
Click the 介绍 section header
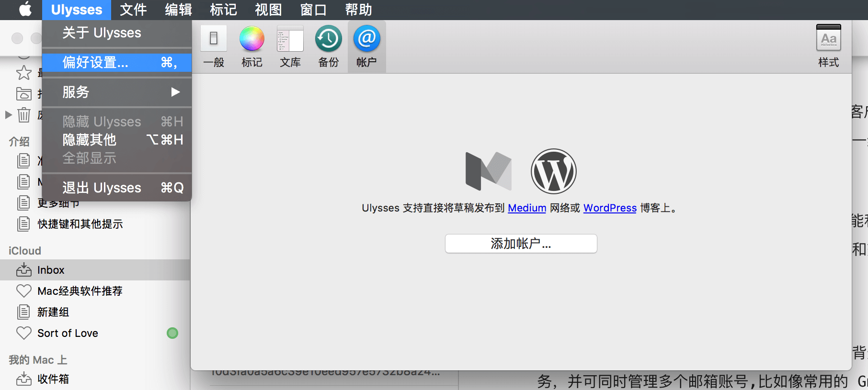(19, 142)
